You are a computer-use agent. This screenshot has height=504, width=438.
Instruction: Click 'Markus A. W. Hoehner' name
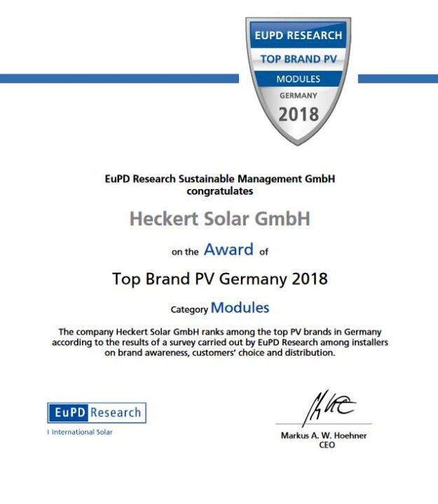point(324,435)
